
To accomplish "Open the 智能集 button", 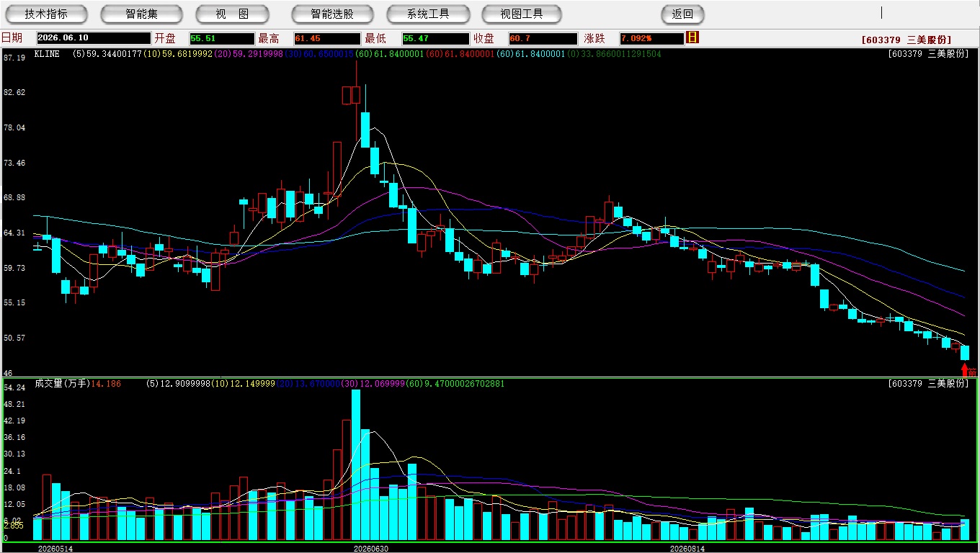I will 141,14.
